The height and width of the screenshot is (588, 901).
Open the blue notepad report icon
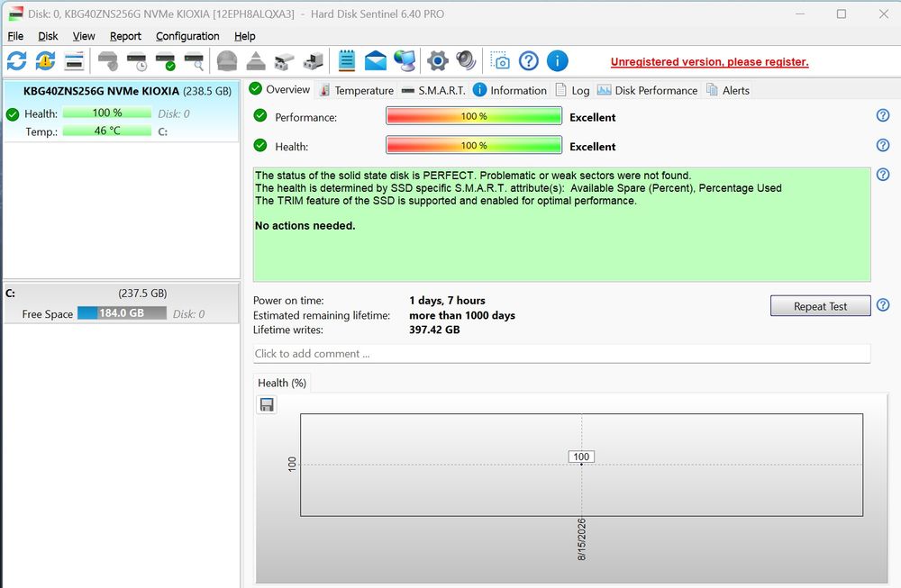coord(347,61)
